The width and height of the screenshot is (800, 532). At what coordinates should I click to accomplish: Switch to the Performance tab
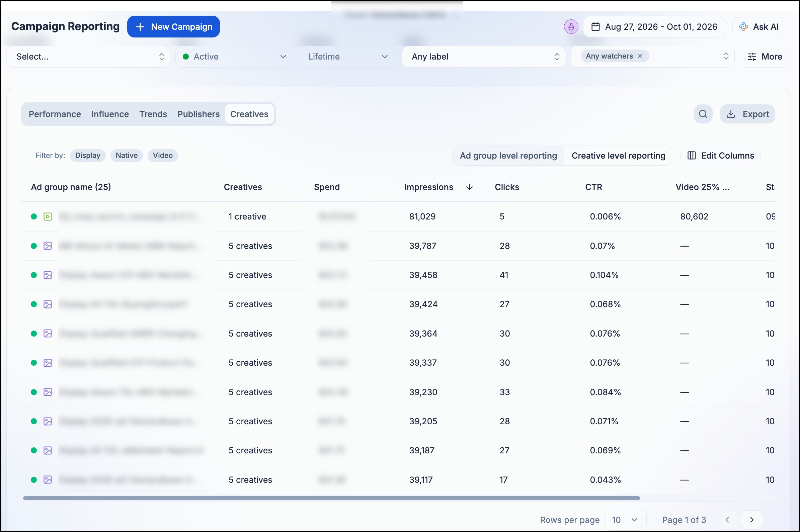pos(55,114)
